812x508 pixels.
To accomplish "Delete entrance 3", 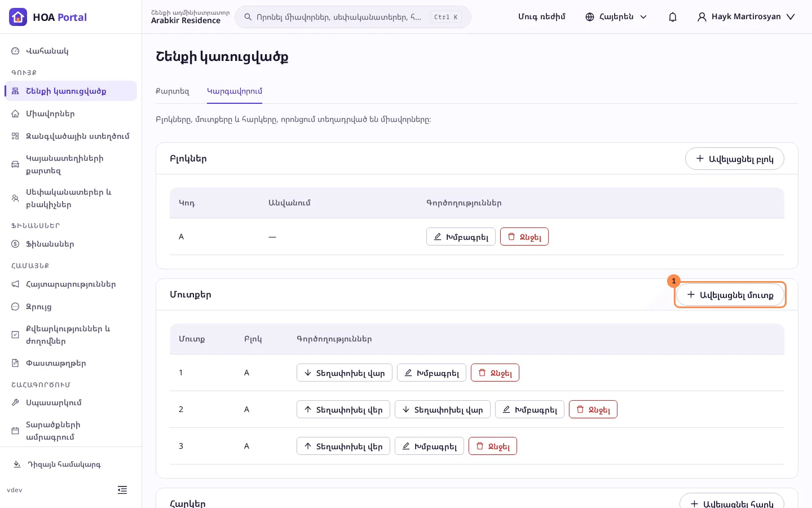I will (493, 446).
